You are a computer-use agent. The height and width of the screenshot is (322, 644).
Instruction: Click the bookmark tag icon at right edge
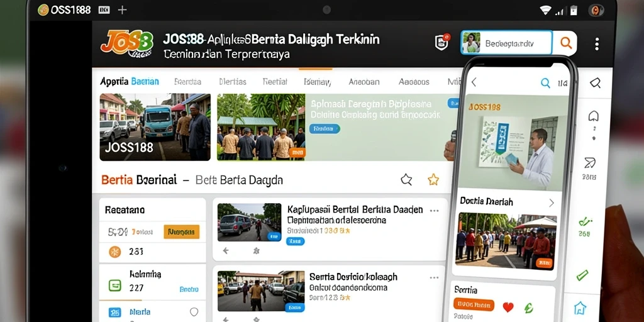[595, 84]
